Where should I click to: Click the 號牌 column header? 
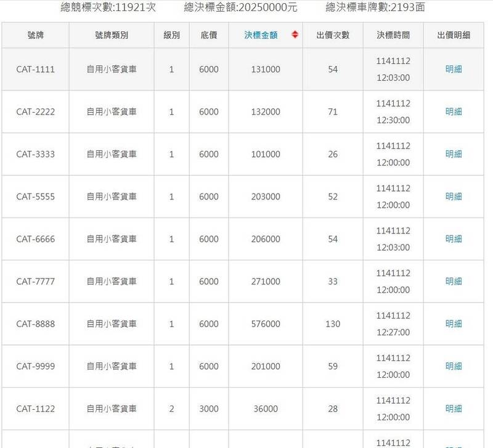pyautogui.click(x=35, y=35)
